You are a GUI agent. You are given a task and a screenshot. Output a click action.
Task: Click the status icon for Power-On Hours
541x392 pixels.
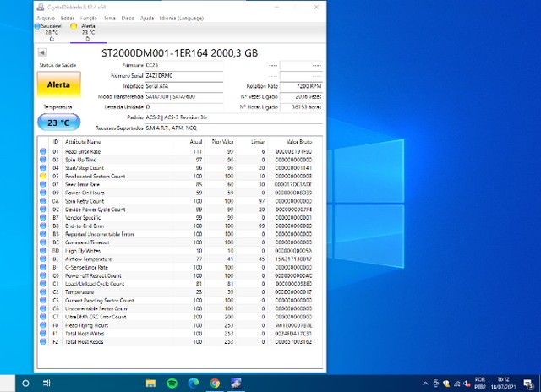[43, 193]
